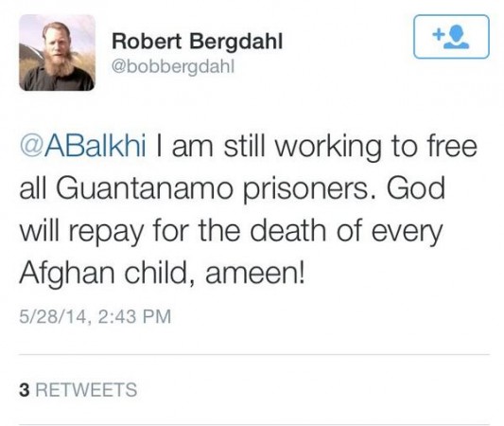Screen dimensions: 504x426
Task: Click the text "Afghan child, ameen!"
Action: point(162,274)
